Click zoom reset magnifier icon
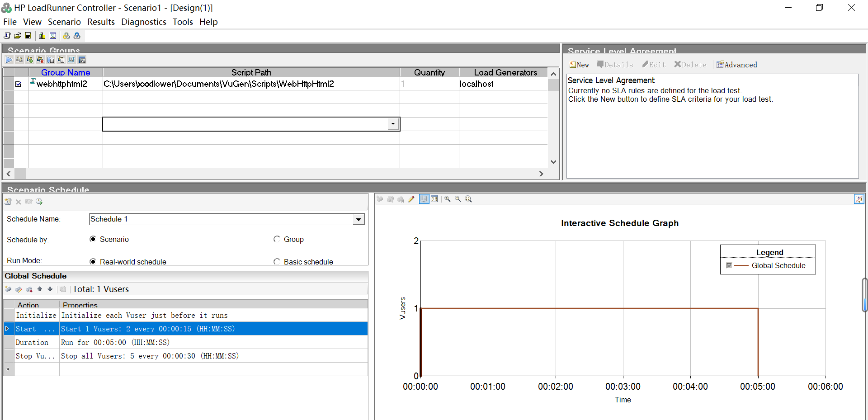 click(x=468, y=199)
